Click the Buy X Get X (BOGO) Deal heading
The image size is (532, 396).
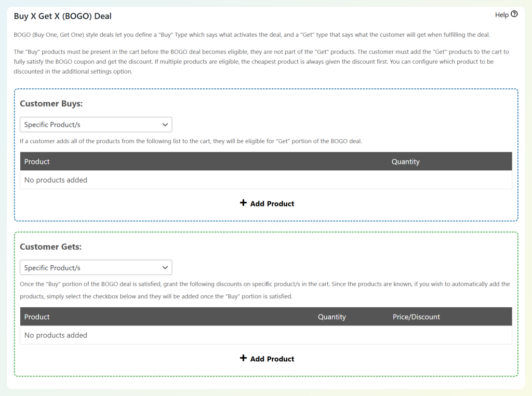click(x=62, y=16)
